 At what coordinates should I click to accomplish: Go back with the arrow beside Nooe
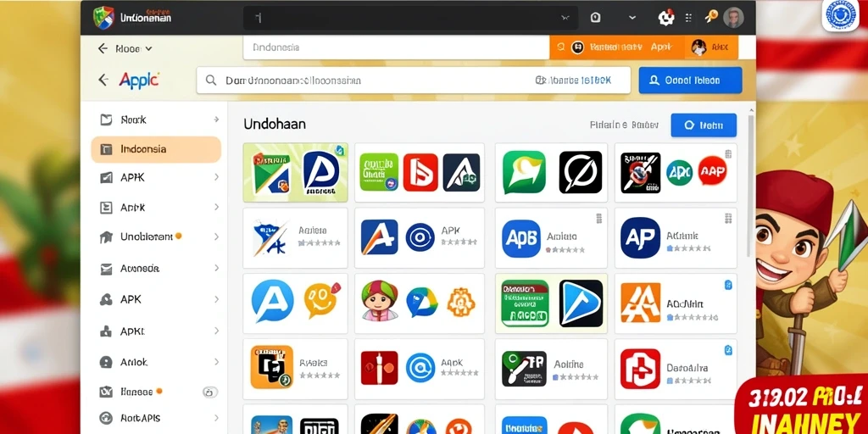103,48
